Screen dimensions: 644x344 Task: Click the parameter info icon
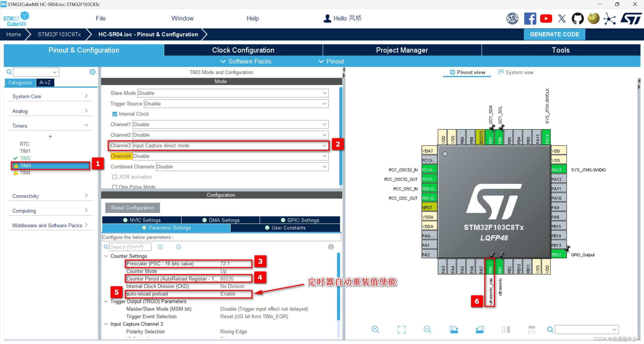click(x=331, y=247)
